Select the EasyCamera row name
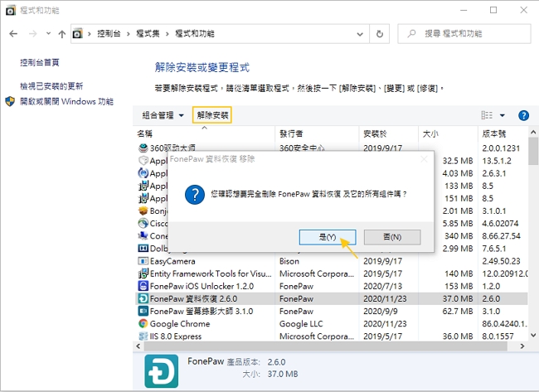The width and height of the screenshot is (539, 392). point(172,261)
